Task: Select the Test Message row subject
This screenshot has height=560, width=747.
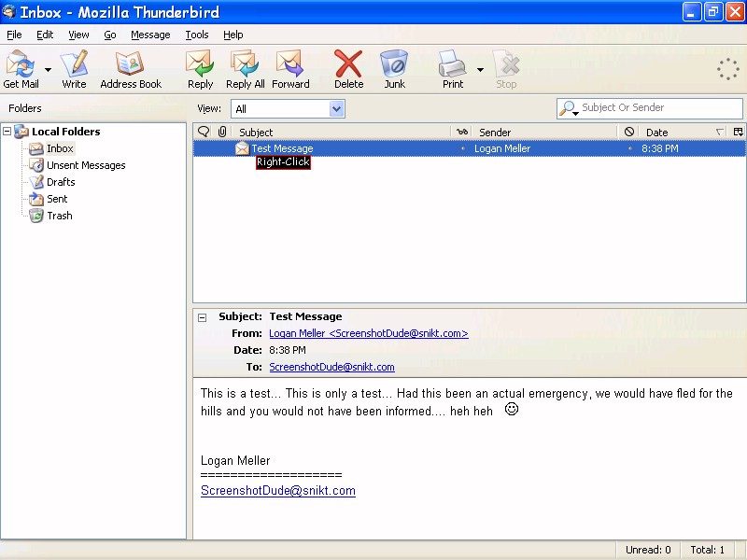Action: click(282, 148)
